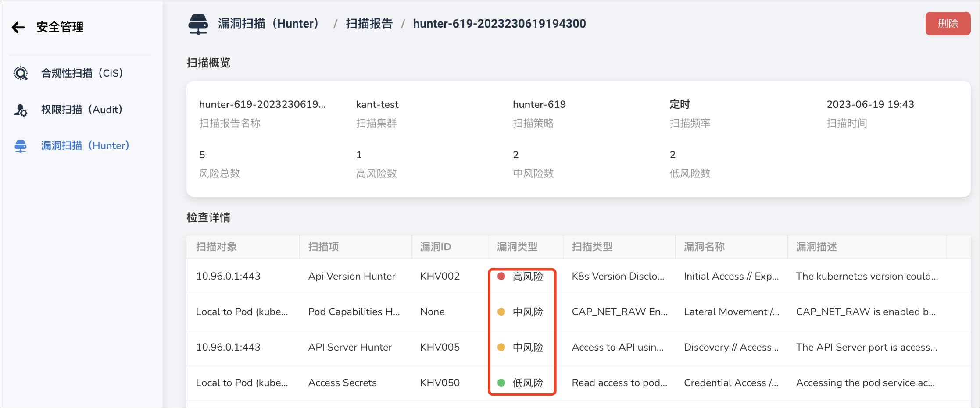
Task: Click the 低风险 label in KHV050 row
Action: (528, 383)
